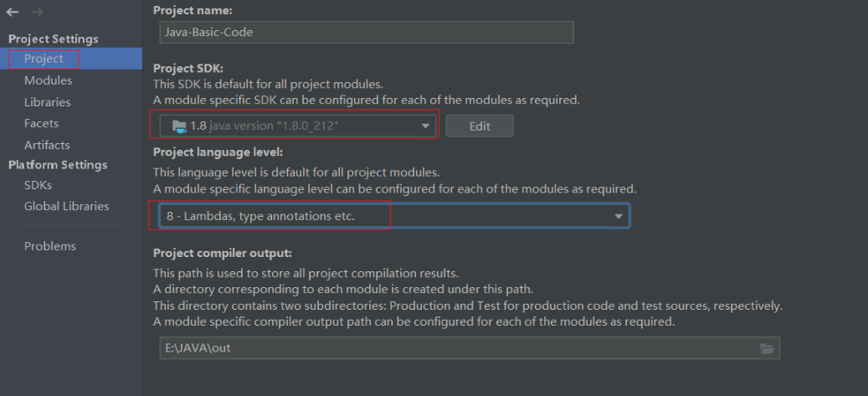Click the back navigation arrow

13,13
